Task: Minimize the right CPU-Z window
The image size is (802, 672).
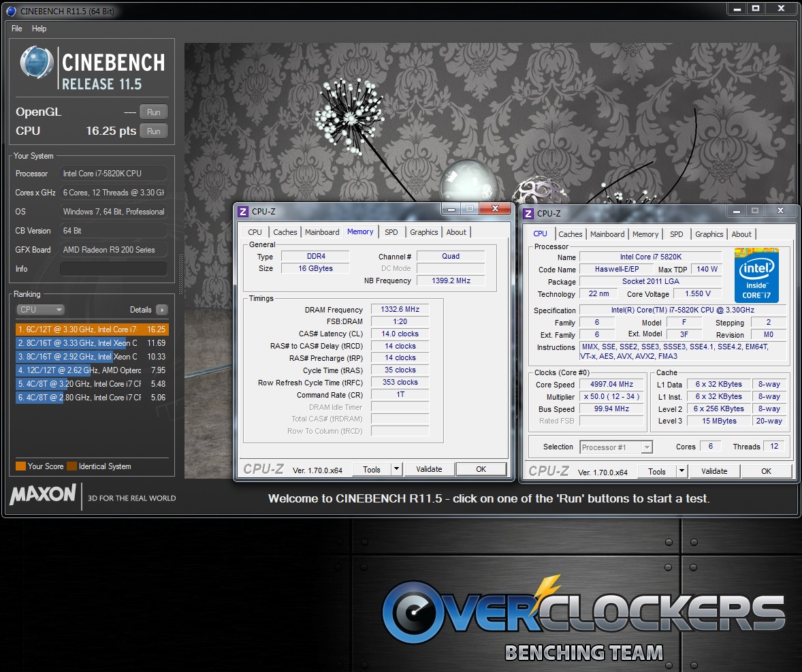Action: (736, 210)
